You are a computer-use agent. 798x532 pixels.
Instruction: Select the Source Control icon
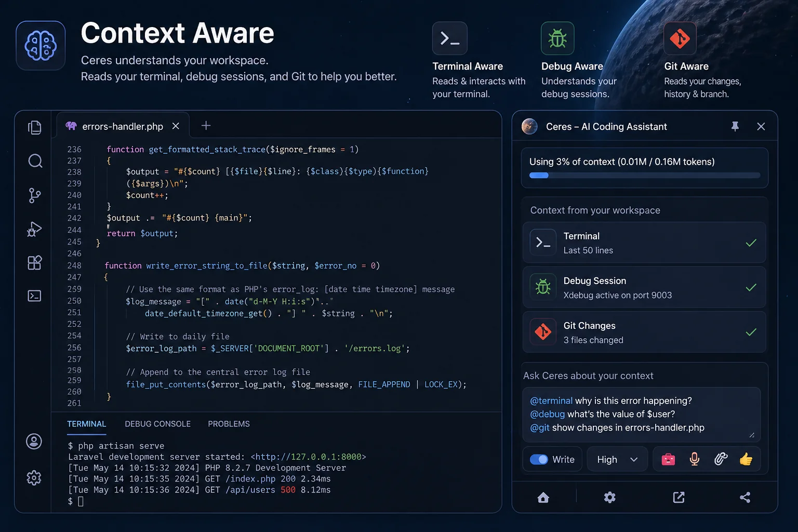[34, 195]
